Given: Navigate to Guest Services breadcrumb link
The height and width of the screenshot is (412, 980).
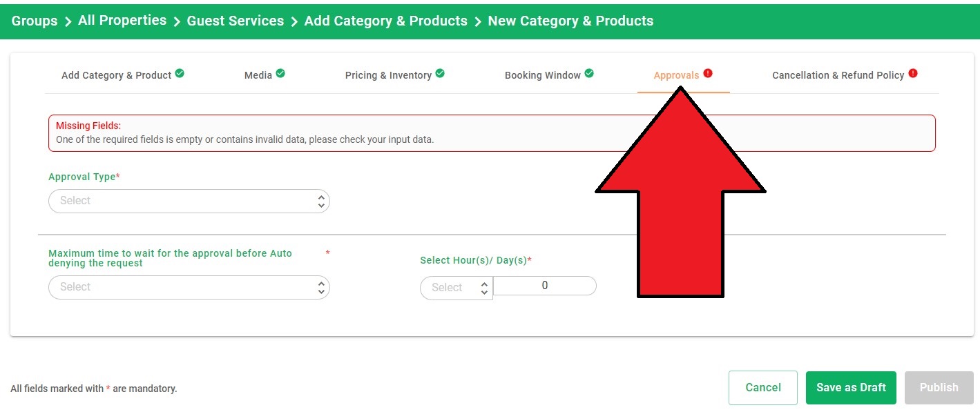Looking at the screenshot, I should tap(236, 21).
